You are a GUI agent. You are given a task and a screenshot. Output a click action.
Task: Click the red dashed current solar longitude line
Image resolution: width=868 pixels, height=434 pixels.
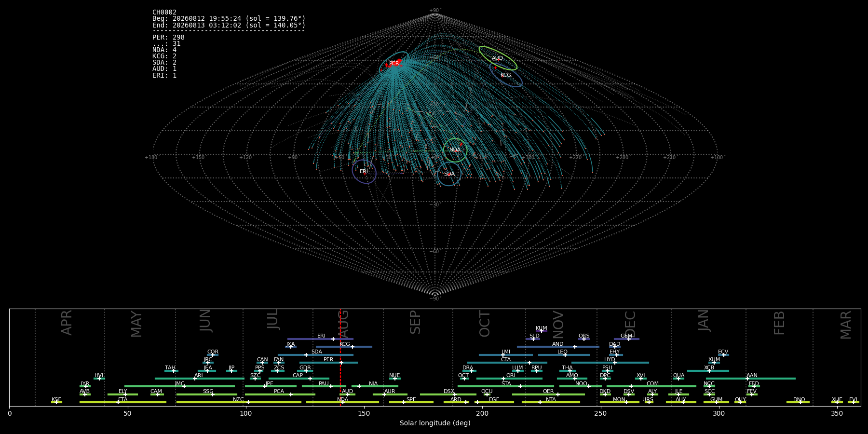tap(340, 357)
